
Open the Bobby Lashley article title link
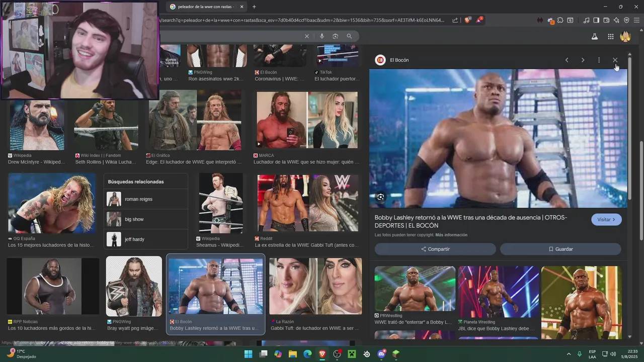click(x=470, y=222)
